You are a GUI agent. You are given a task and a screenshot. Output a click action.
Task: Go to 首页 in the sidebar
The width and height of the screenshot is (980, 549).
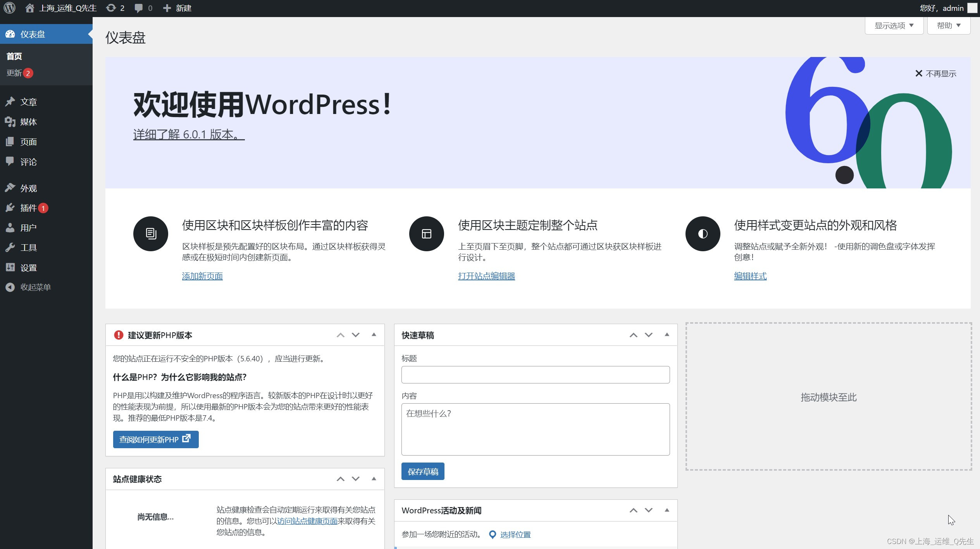(14, 56)
